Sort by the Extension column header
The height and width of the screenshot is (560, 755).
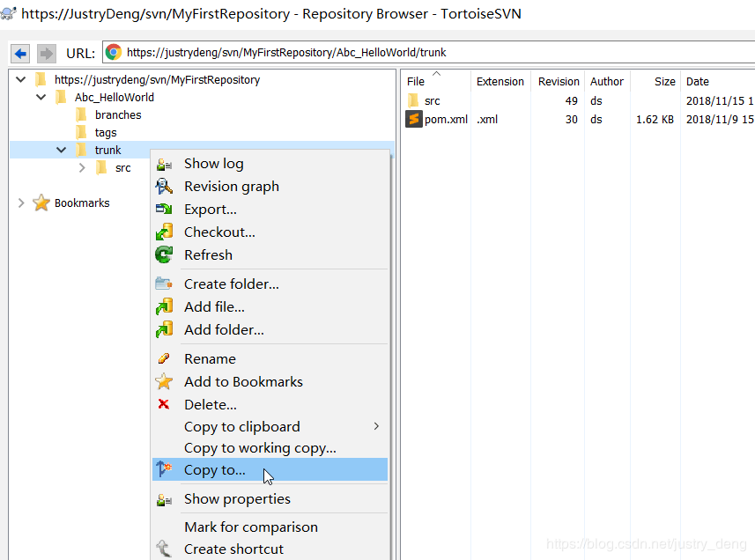(x=500, y=81)
